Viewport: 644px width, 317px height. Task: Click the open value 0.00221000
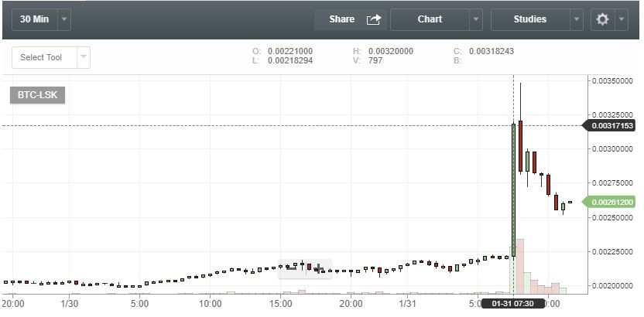tap(290, 51)
